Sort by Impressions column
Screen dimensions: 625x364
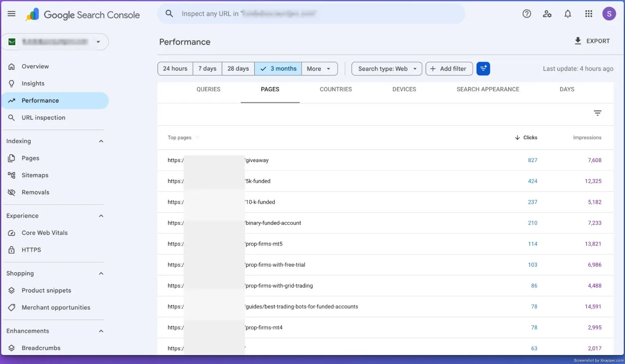pos(587,137)
